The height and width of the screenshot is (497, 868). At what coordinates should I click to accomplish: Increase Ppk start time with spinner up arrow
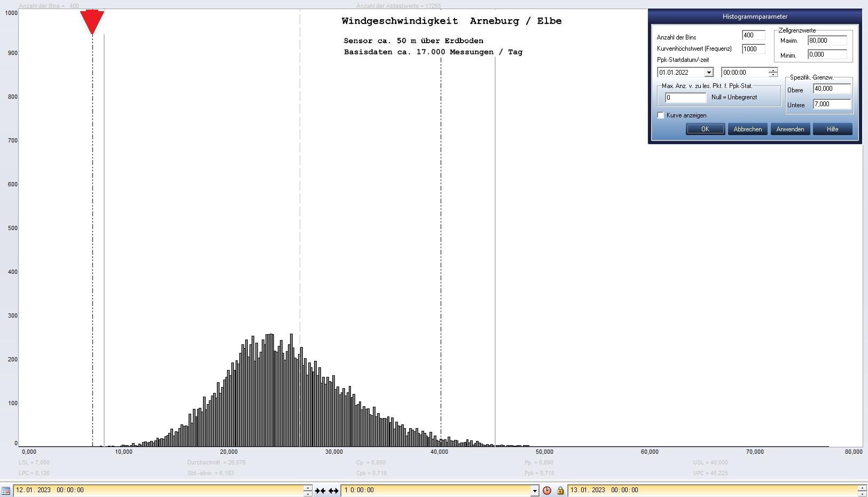point(773,70)
